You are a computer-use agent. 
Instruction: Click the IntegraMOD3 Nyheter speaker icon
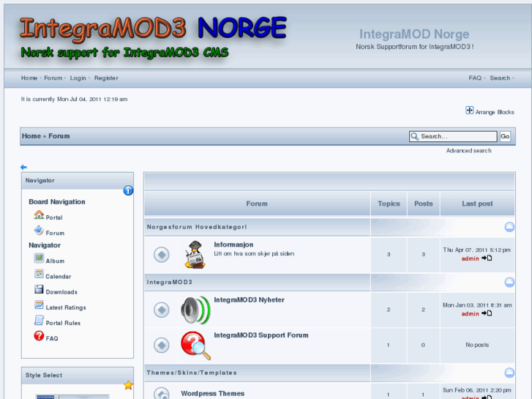(x=195, y=310)
